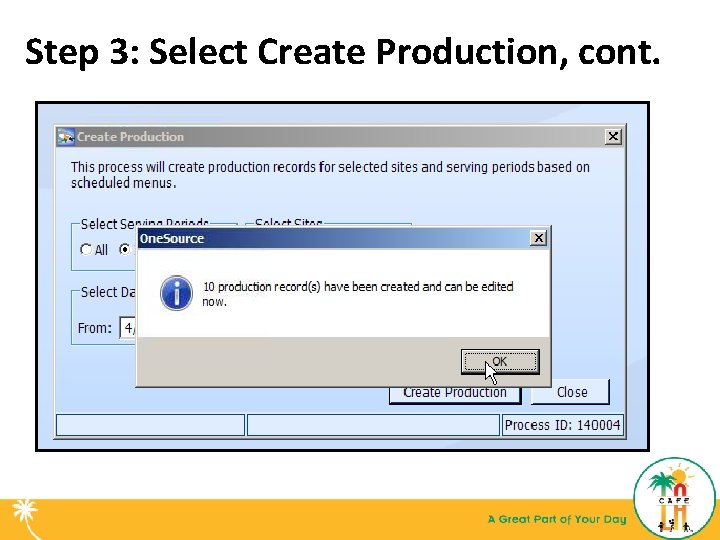Close the OneSource message box
This screenshot has height=540, width=720.
pos(538,238)
